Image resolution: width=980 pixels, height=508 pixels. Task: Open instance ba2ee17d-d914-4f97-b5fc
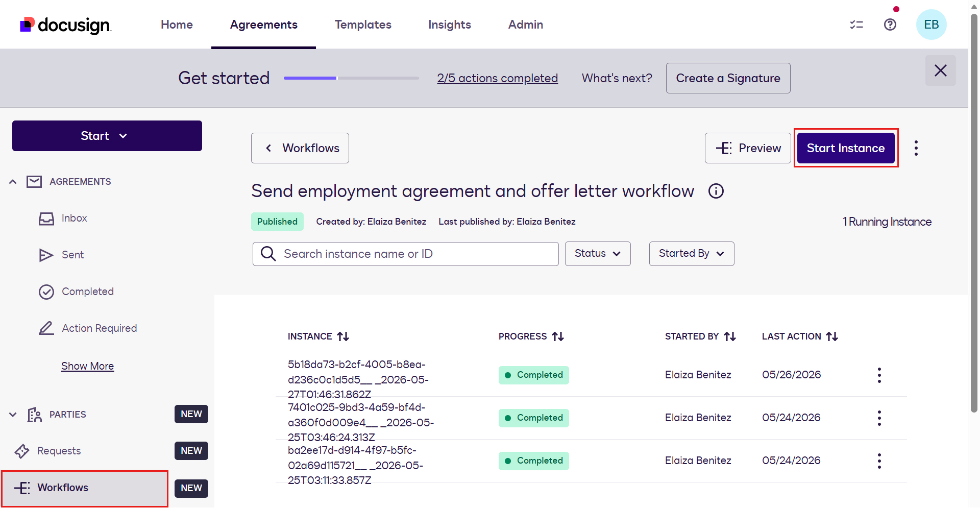[x=355, y=465]
